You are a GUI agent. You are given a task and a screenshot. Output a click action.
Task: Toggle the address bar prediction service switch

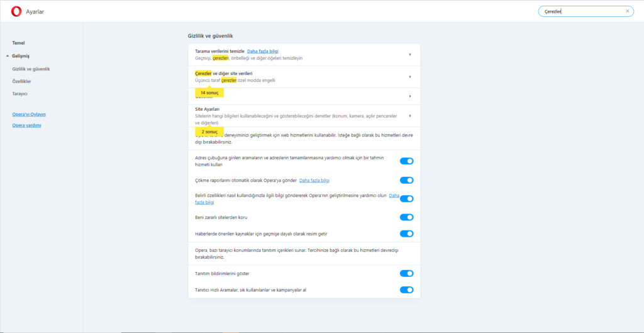[x=406, y=161]
